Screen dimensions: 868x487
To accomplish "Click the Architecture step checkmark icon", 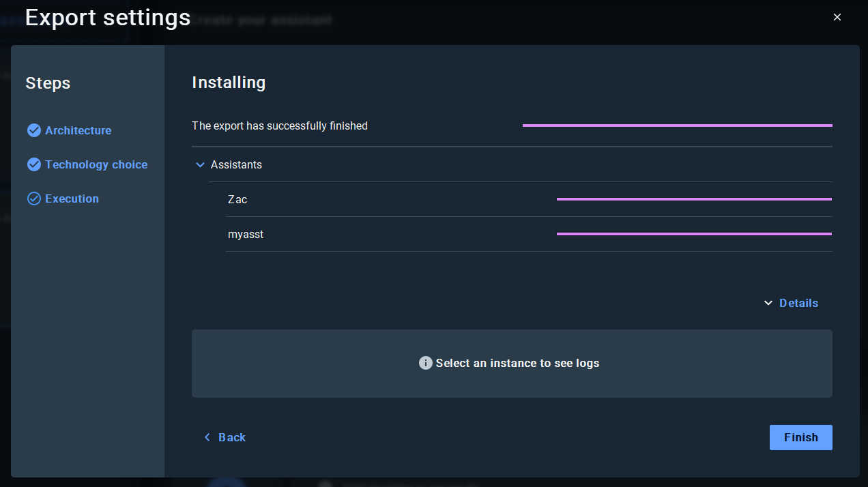I will point(33,130).
